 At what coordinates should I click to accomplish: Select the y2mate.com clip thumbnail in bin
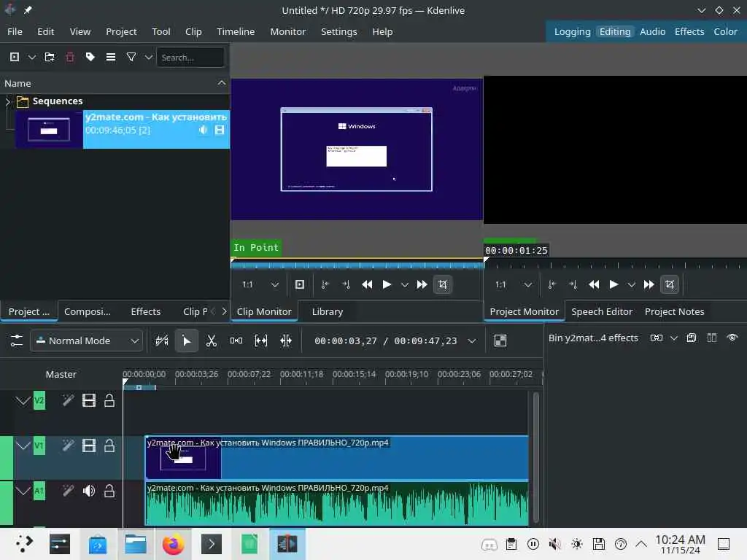point(49,130)
